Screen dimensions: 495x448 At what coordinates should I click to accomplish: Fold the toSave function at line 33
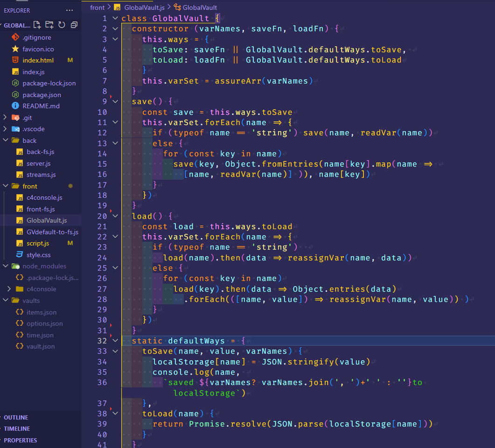(x=115, y=351)
